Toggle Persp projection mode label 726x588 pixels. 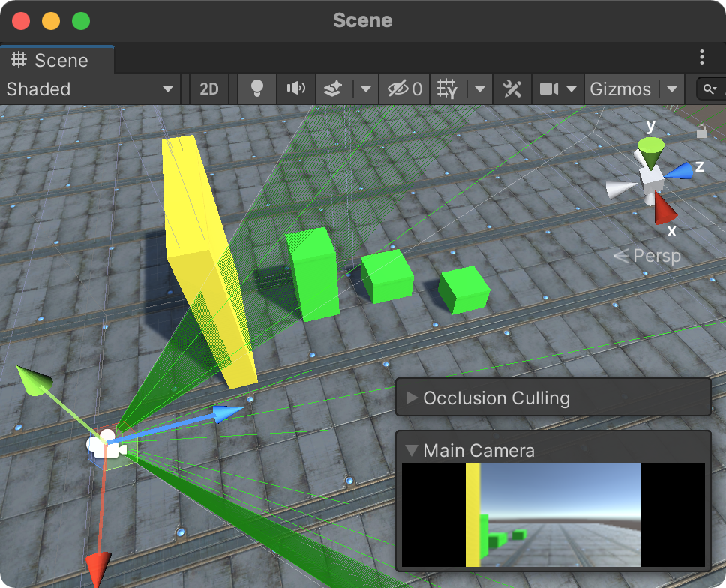click(646, 256)
